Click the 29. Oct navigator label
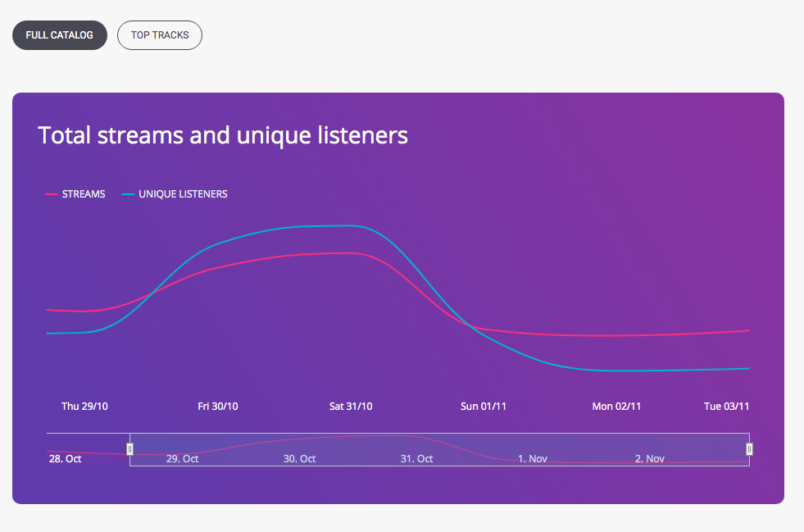This screenshot has height=532, width=804. (182, 459)
